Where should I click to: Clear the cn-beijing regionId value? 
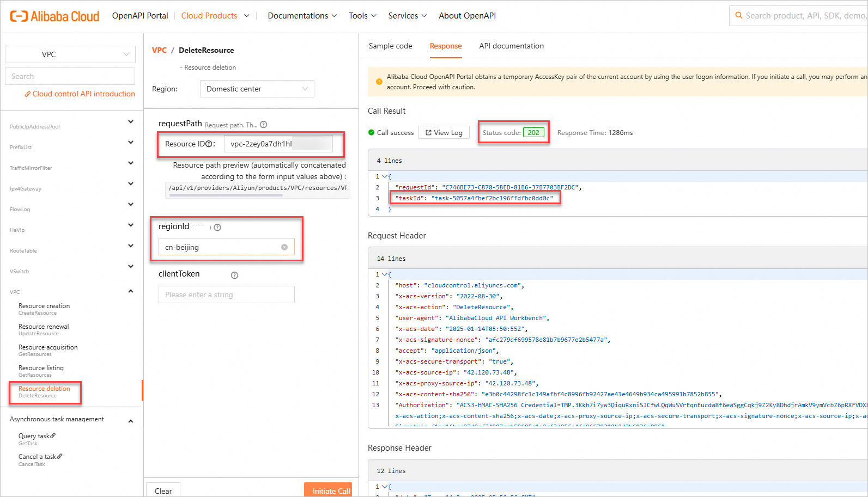[284, 247]
